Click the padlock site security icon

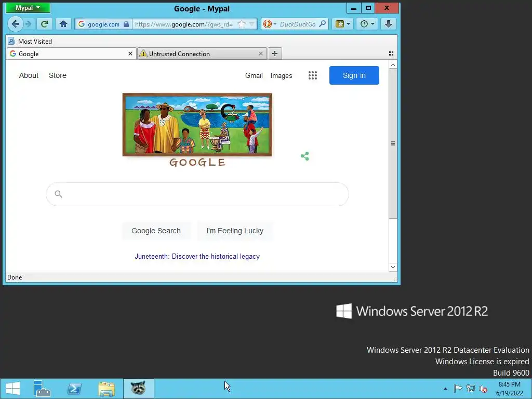pyautogui.click(x=126, y=24)
